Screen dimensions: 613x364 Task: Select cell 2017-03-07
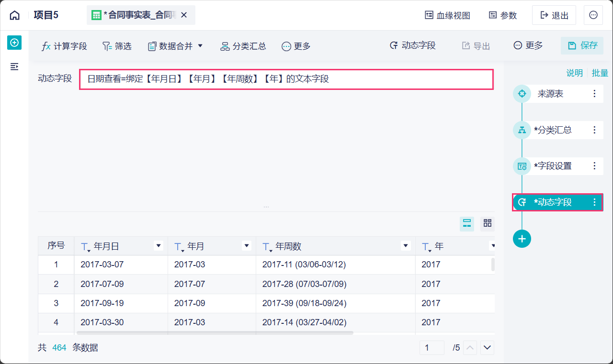[x=121, y=265]
